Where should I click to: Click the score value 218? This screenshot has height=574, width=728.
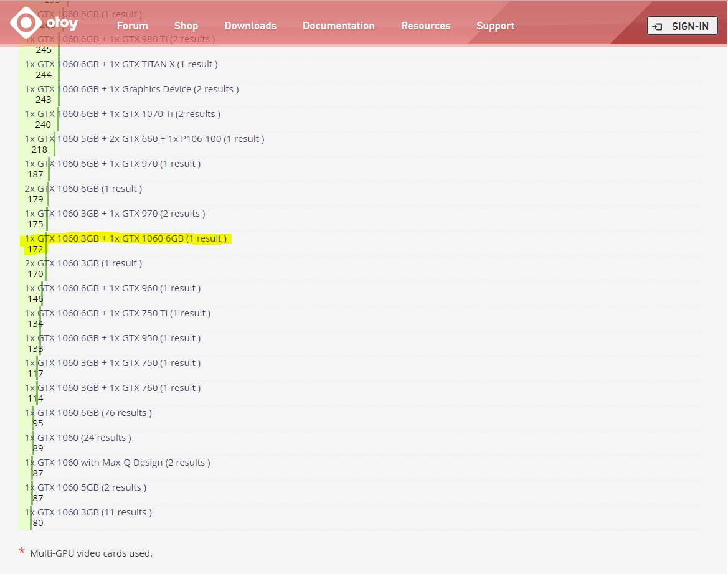click(39, 149)
